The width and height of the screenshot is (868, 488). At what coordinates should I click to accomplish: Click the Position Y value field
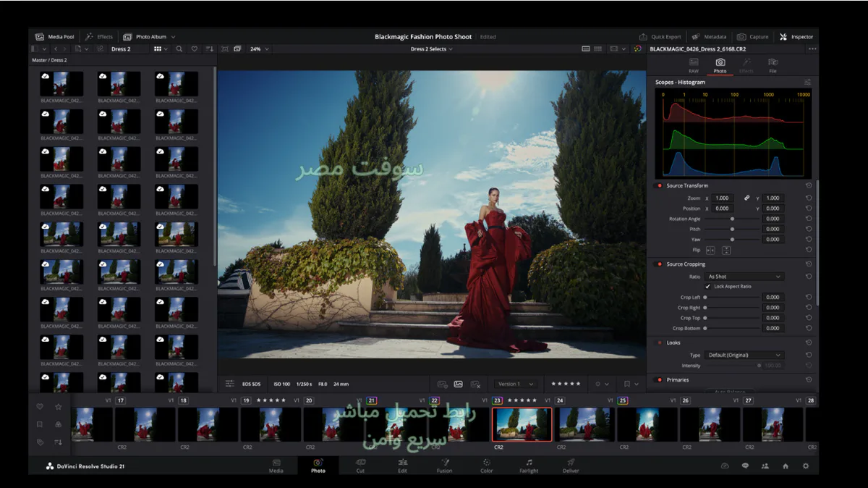pyautogui.click(x=773, y=209)
